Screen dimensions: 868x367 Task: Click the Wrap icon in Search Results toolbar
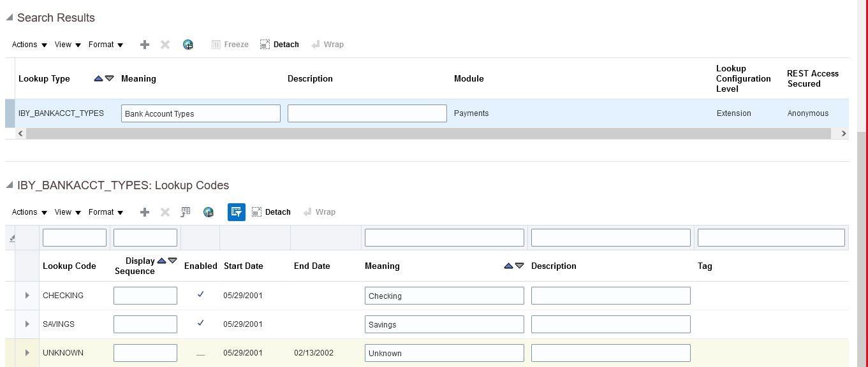coord(328,44)
